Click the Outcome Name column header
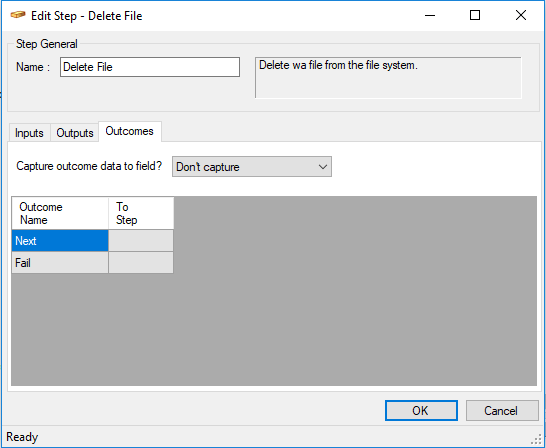Image resolution: width=546 pixels, height=448 pixels. (x=60, y=213)
